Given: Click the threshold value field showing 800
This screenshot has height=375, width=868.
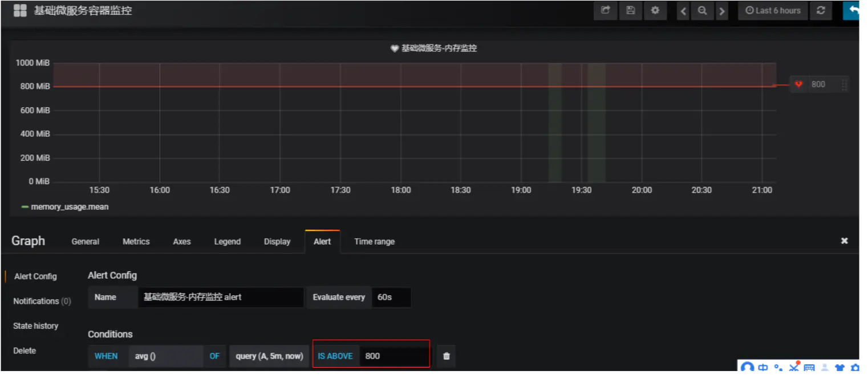Looking at the screenshot, I should [x=394, y=356].
